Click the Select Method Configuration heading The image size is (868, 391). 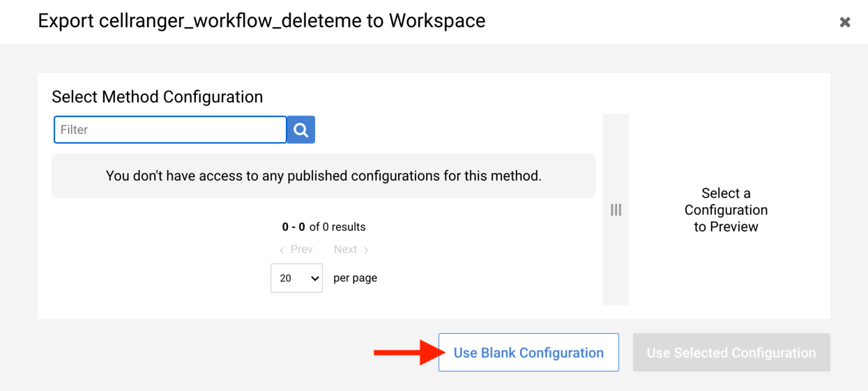tap(157, 97)
